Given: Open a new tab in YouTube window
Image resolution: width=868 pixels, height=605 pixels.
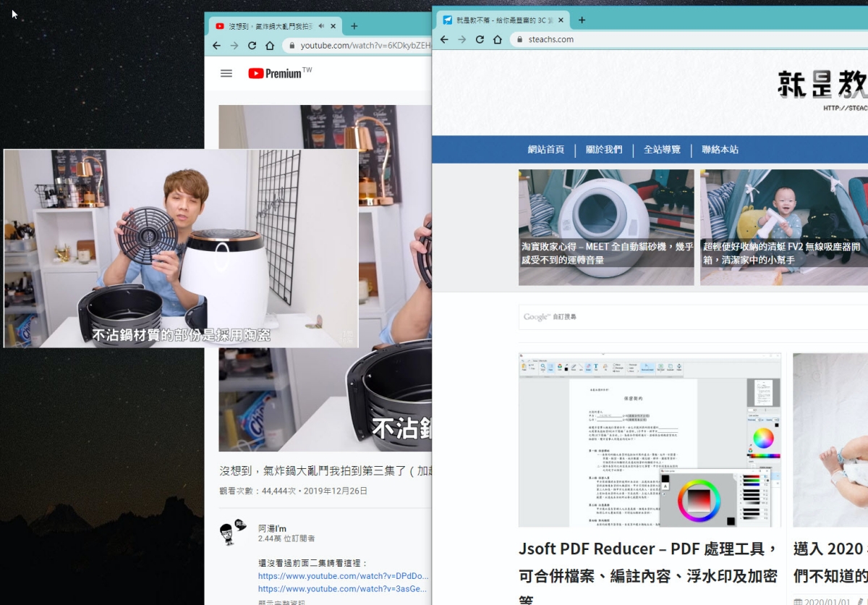Looking at the screenshot, I should click(x=354, y=26).
